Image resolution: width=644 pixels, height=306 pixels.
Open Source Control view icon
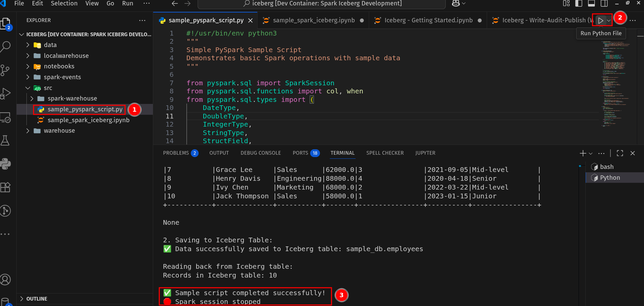(x=6, y=70)
